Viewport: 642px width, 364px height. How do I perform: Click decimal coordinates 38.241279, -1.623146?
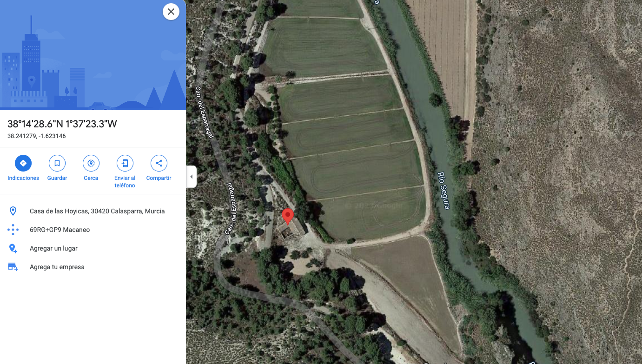pyautogui.click(x=37, y=136)
